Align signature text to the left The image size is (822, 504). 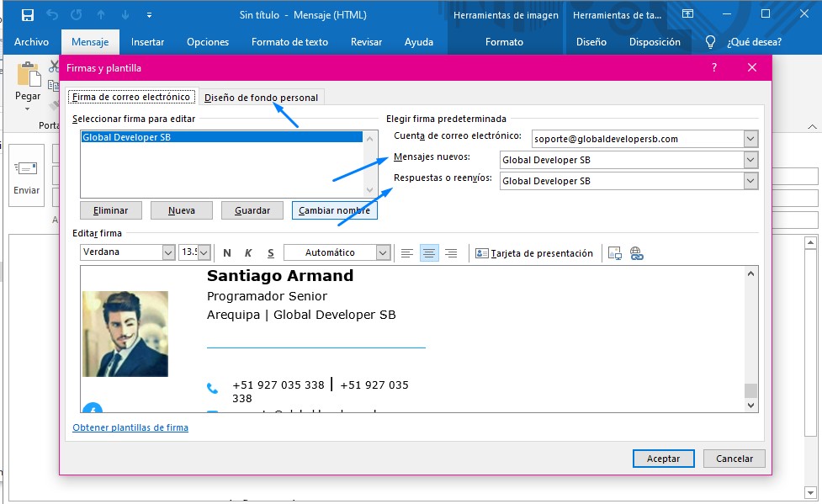coord(407,253)
